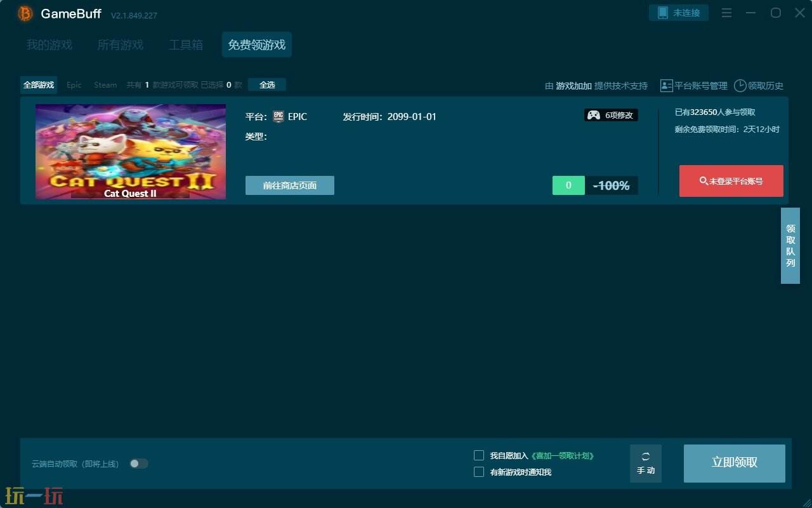This screenshot has height=508, width=812.
Task: Switch to the 所有游戏 tab
Action: [121, 45]
